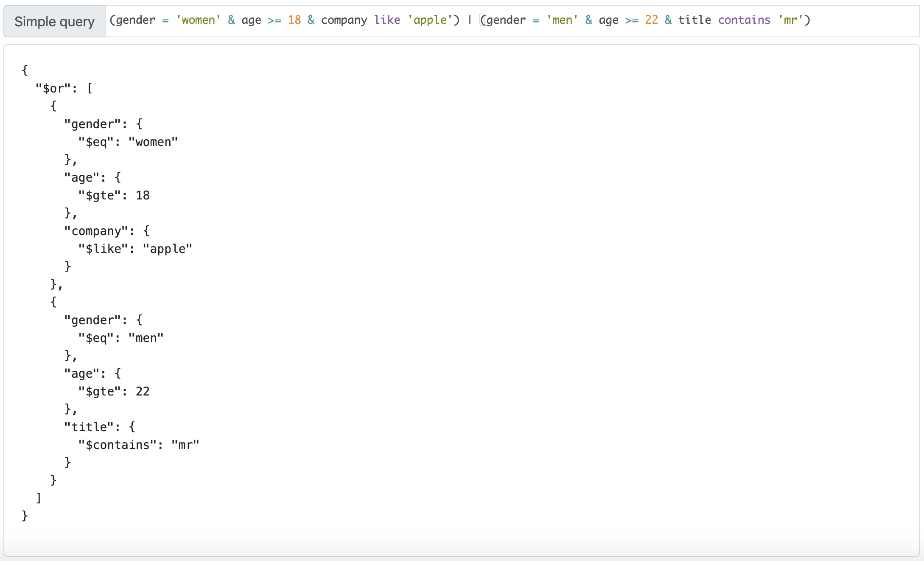The height and width of the screenshot is (561, 924).
Task: Click the 'apple' string in query
Action: tap(430, 20)
